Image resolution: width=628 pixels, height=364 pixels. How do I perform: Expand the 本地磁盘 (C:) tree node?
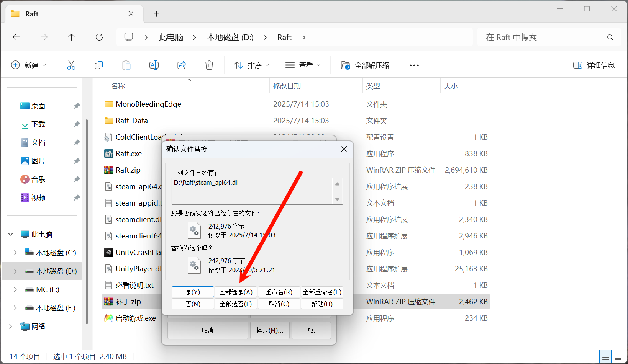15,253
